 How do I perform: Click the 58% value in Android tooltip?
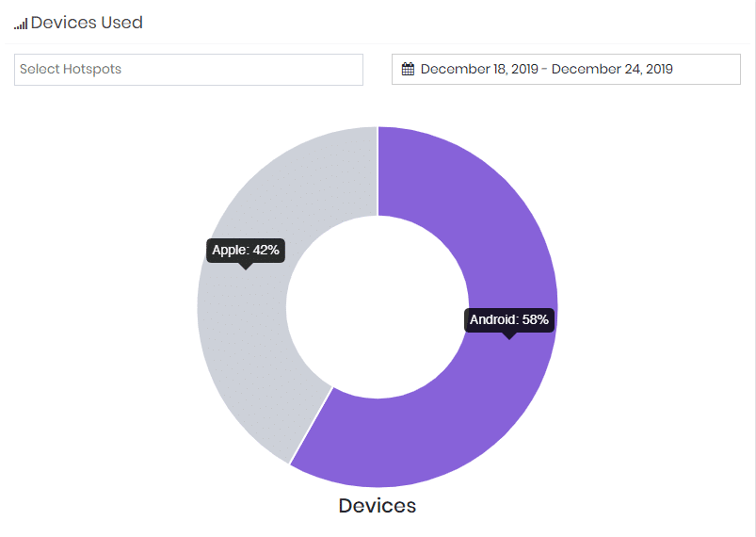tap(535, 319)
